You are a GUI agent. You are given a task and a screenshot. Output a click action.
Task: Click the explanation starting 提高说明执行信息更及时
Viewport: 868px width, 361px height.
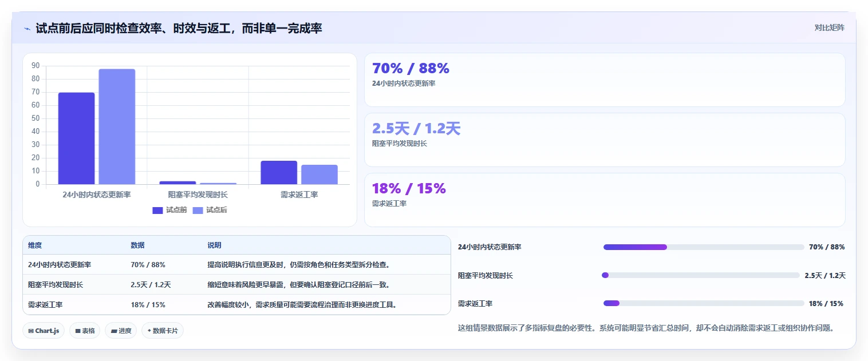pos(299,265)
